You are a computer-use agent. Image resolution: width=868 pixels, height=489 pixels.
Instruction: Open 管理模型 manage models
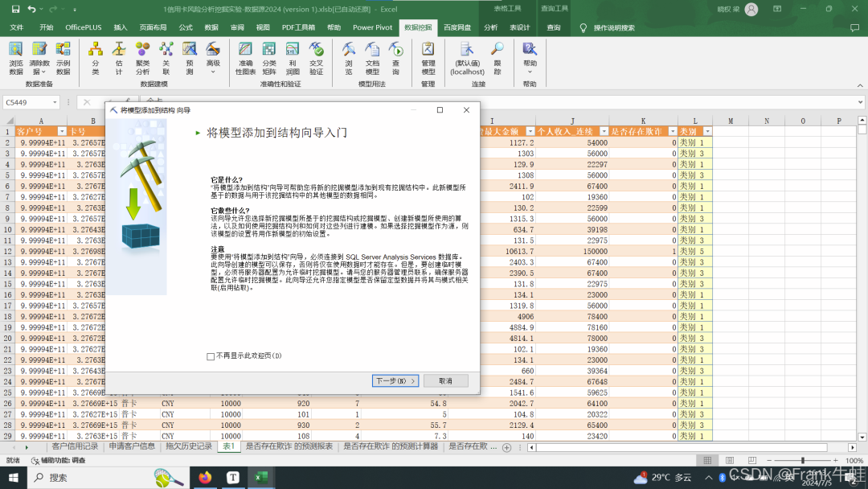[428, 58]
